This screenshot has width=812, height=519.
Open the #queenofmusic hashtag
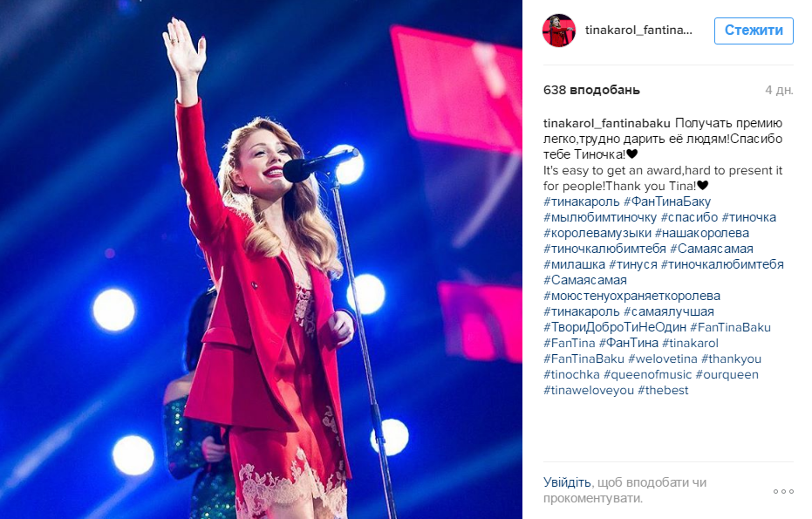[647, 374]
